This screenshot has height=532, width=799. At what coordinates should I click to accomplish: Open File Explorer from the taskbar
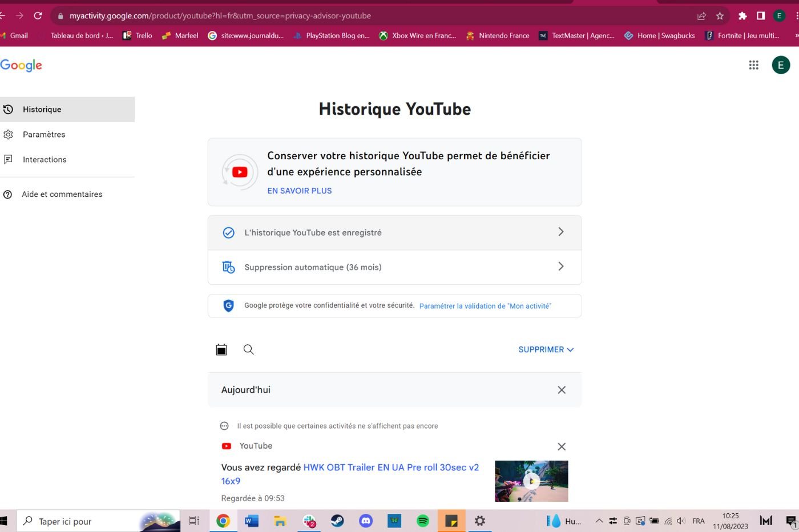pyautogui.click(x=280, y=521)
